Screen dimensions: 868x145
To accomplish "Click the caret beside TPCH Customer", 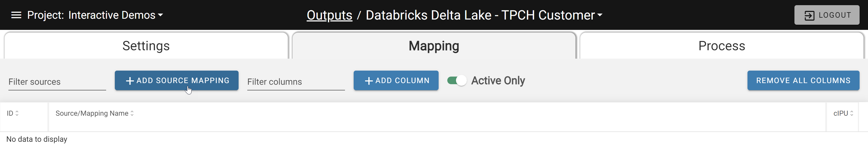I will click(x=600, y=15).
